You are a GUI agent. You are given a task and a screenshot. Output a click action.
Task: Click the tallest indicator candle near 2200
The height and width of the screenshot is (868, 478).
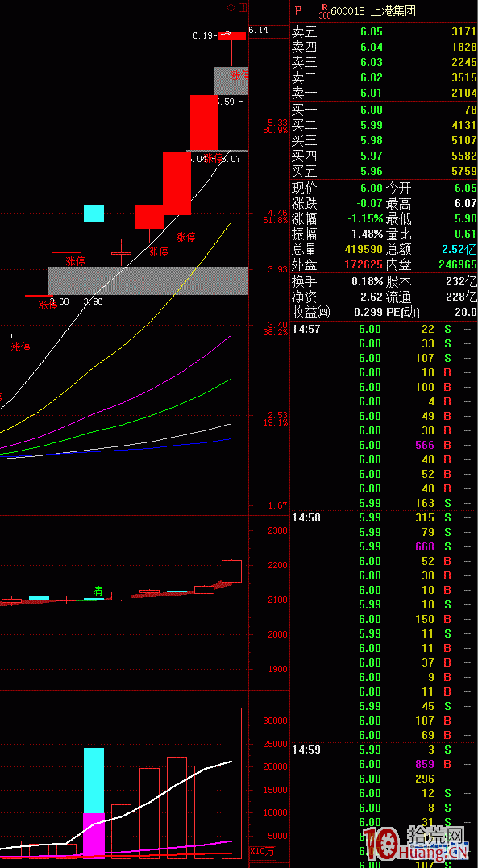tap(231, 571)
